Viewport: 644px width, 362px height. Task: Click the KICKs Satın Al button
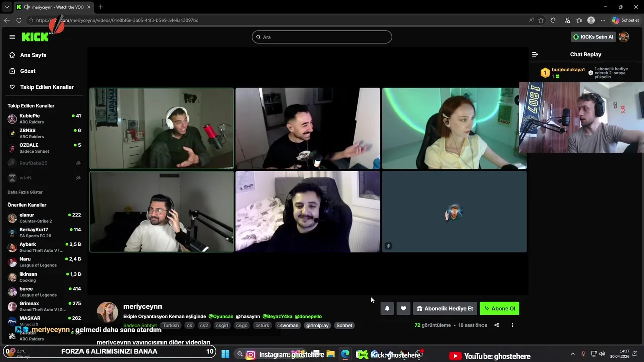pos(593,37)
